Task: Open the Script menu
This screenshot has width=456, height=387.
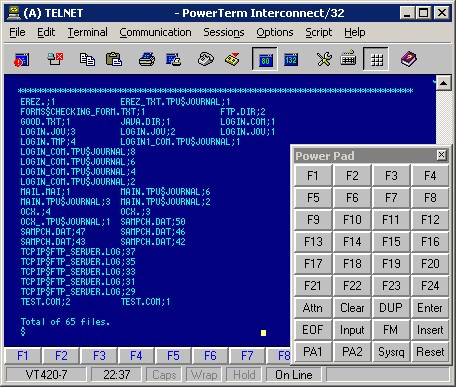Action: pyautogui.click(x=319, y=32)
